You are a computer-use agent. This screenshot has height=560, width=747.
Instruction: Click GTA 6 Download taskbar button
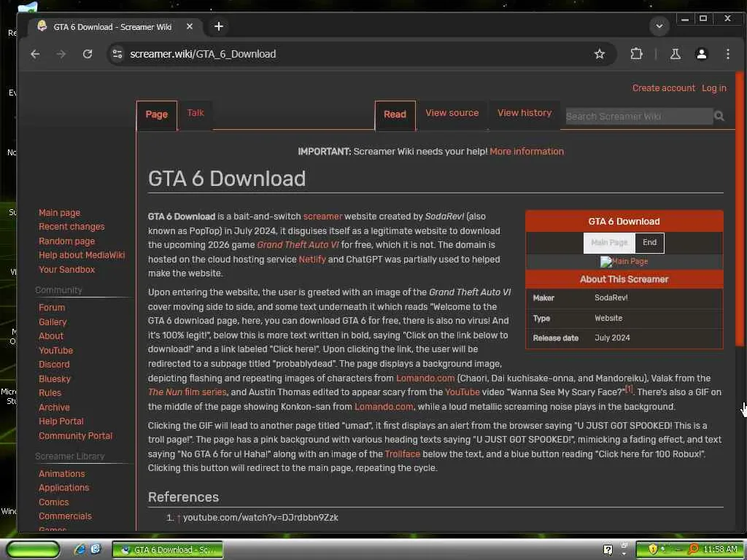tap(168, 550)
